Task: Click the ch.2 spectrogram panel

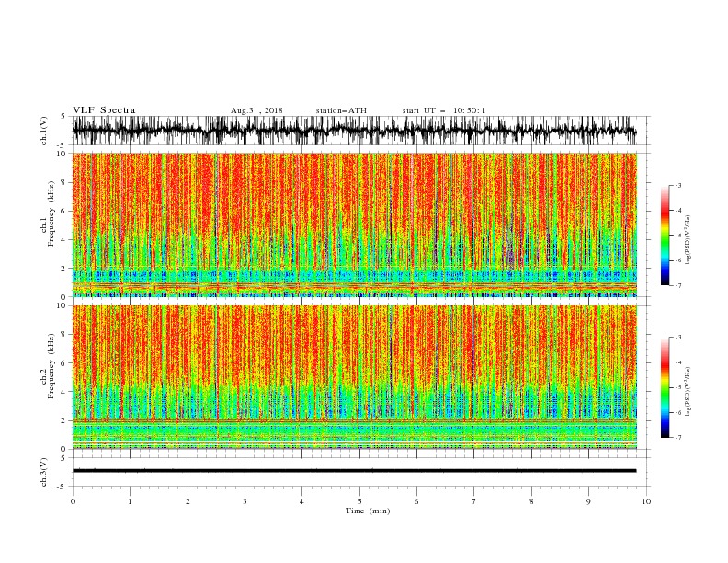Action: (x=354, y=377)
